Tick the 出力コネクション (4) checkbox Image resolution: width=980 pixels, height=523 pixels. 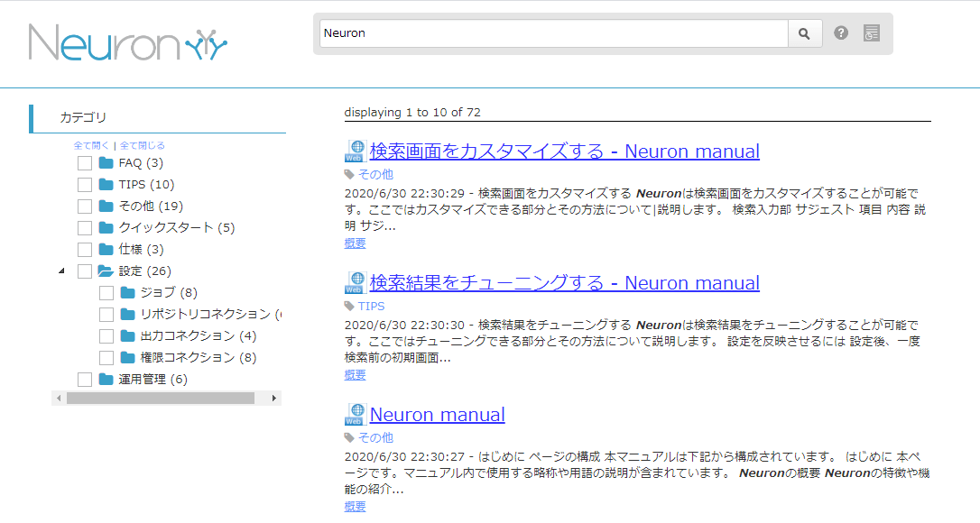click(x=106, y=336)
